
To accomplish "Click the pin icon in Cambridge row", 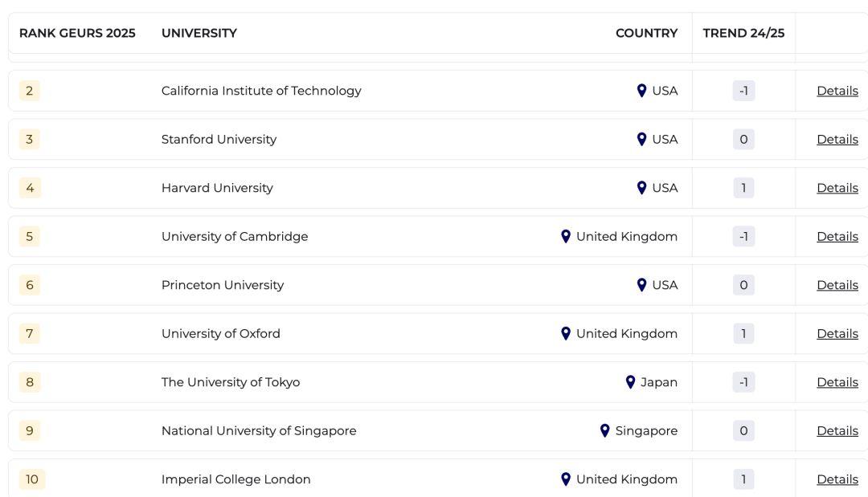I will 566,236.
